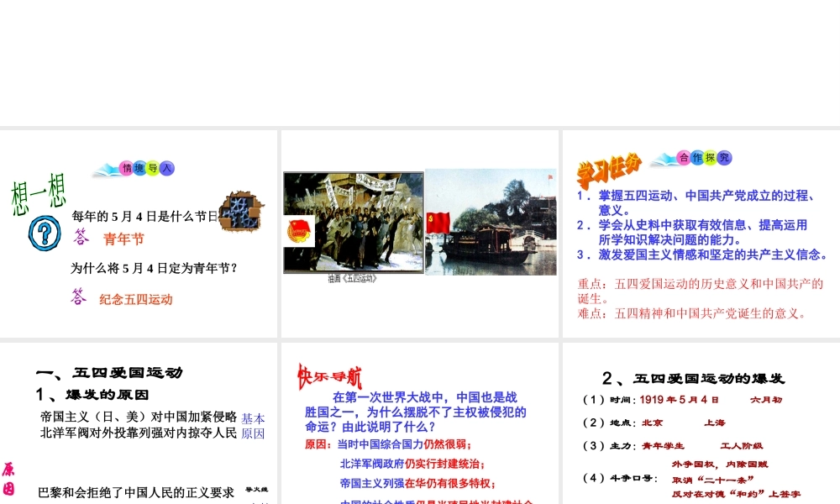Click the caption 油画《五四运动》
Screen dimensions: 840x504
[x=353, y=279]
